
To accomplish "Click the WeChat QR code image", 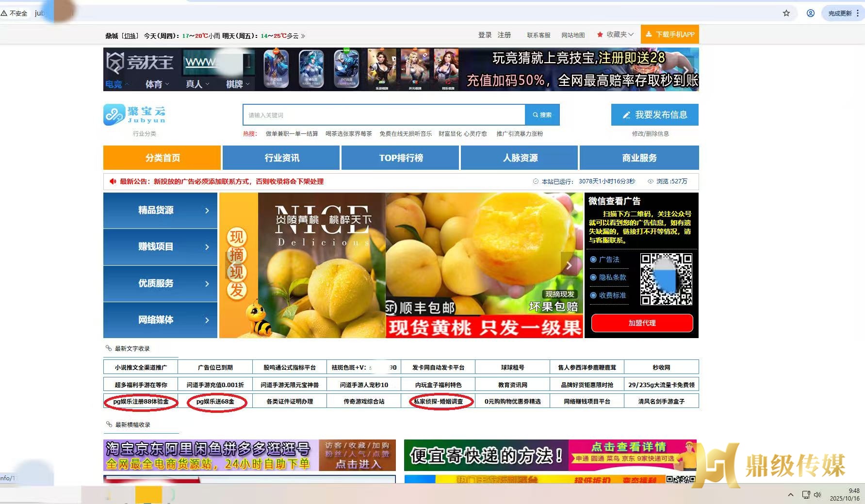I will tap(666, 279).
